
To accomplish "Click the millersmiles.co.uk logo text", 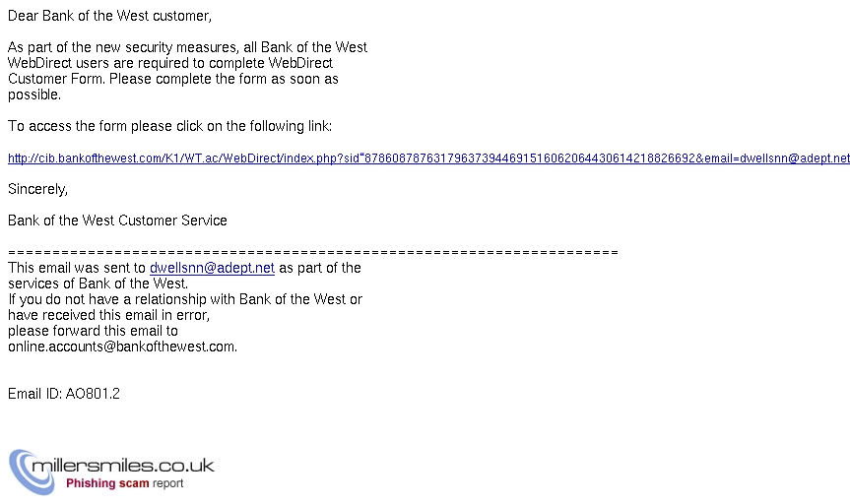I will pyautogui.click(x=123, y=466).
